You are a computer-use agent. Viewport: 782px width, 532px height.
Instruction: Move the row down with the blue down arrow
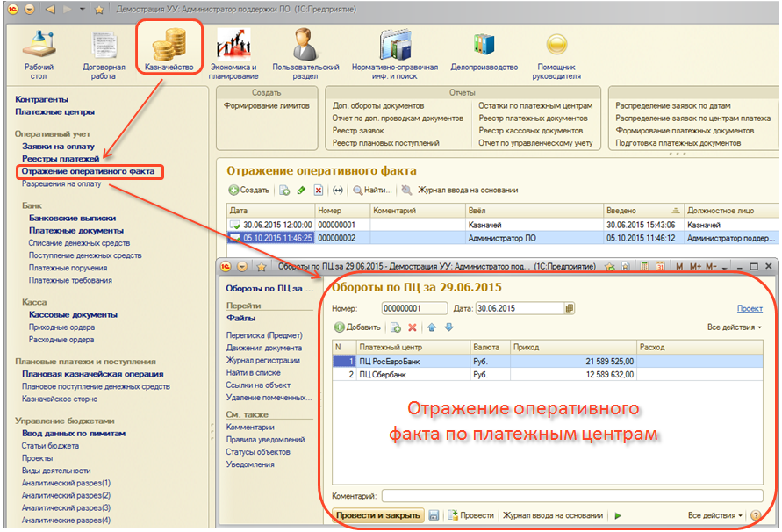tap(448, 327)
